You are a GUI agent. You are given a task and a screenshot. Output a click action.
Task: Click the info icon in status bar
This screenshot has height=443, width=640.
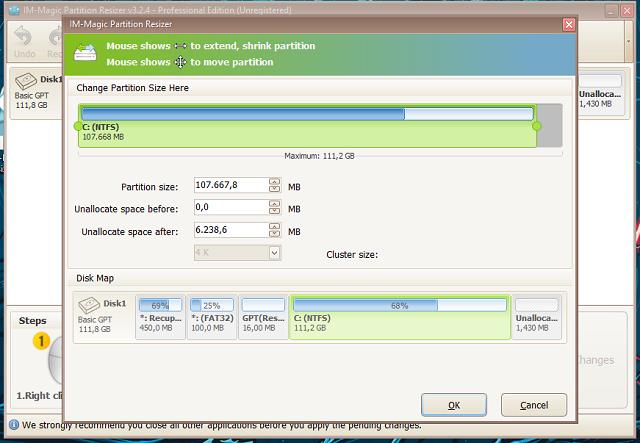[x=13, y=425]
